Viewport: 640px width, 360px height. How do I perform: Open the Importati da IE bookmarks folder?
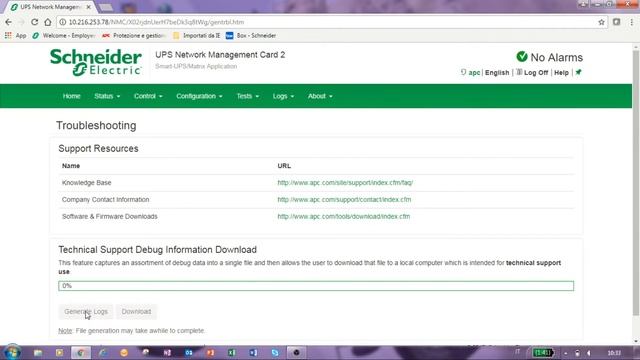point(196,36)
